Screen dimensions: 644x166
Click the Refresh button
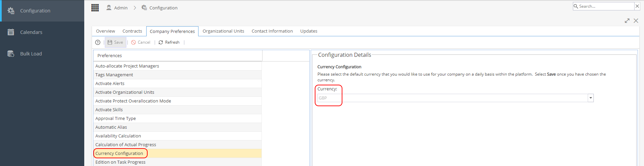pos(169,42)
